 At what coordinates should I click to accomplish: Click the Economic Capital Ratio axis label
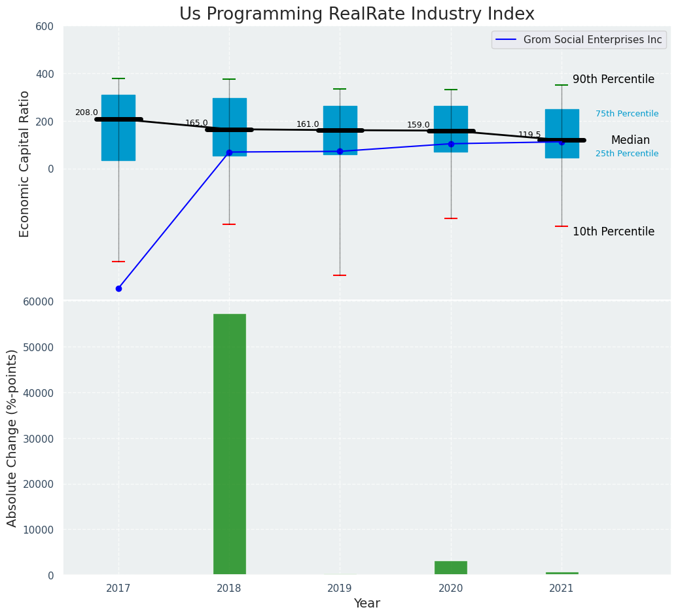click(24, 163)
